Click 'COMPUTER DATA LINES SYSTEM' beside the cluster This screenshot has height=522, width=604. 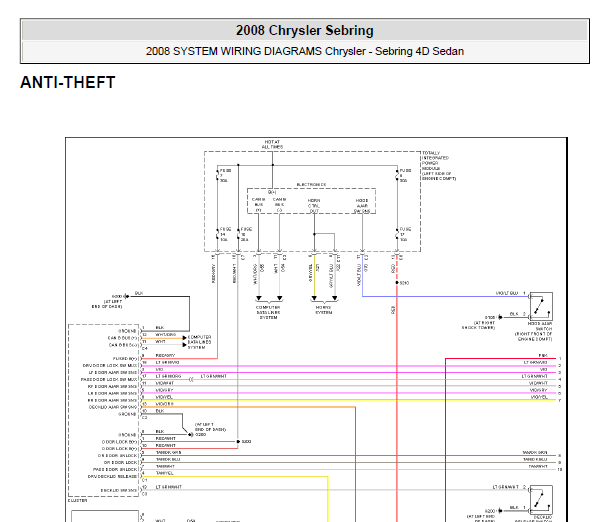(x=199, y=342)
